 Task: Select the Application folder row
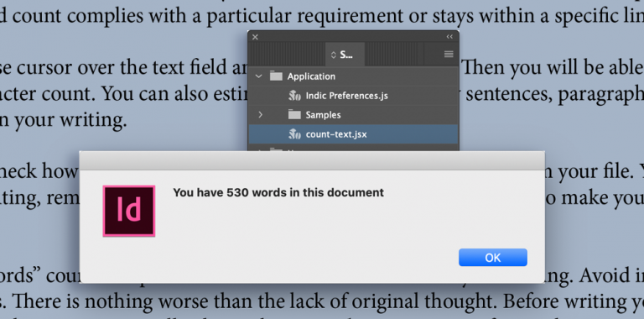(x=353, y=76)
